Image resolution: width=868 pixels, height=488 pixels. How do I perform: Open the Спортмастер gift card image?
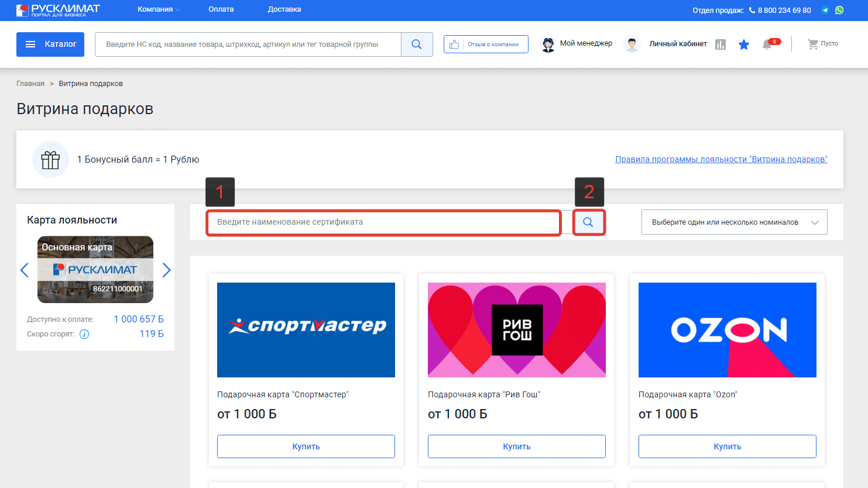pyautogui.click(x=306, y=330)
